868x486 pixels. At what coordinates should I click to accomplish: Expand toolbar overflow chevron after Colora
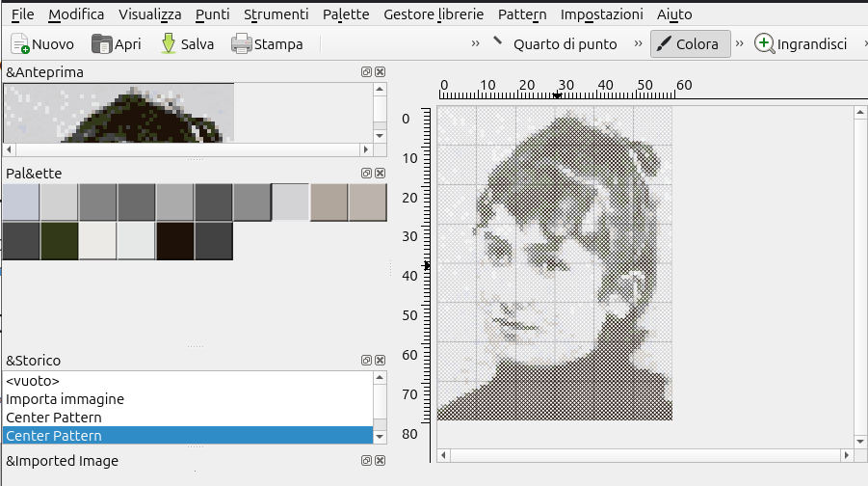[740, 43]
